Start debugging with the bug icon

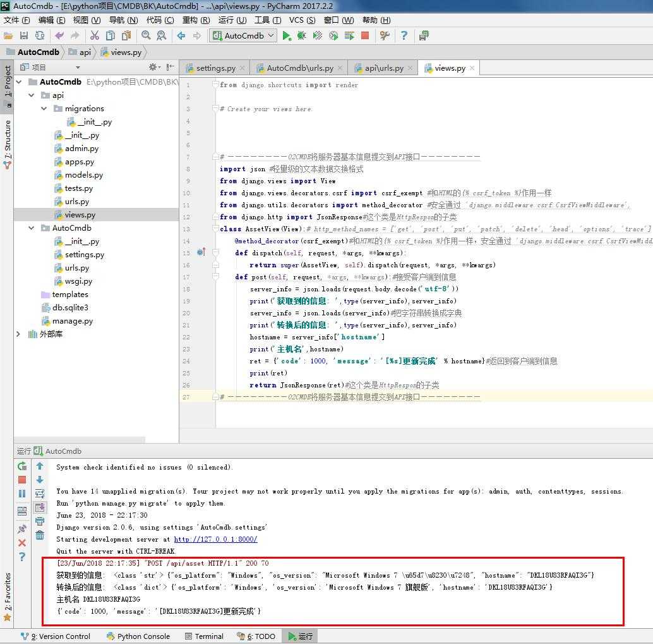click(x=301, y=36)
